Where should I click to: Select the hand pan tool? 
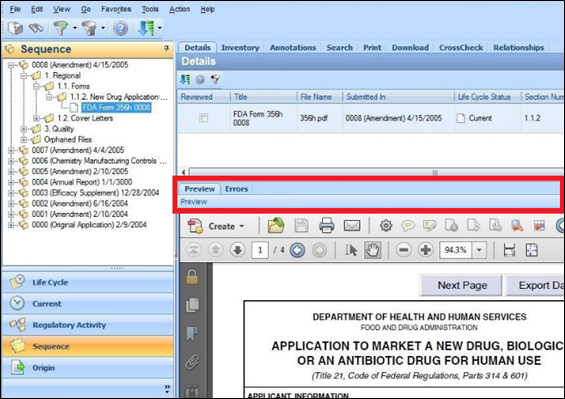[372, 250]
